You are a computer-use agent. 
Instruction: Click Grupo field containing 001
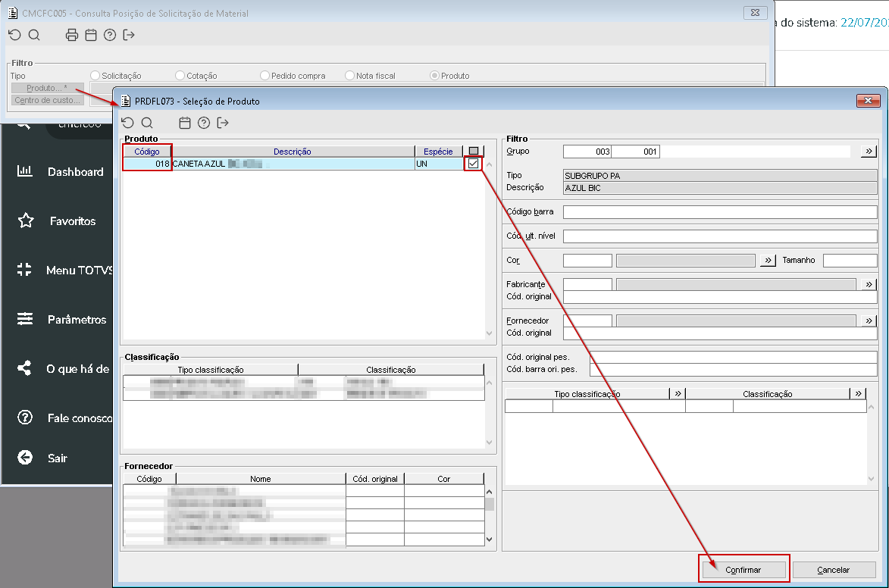click(x=636, y=152)
